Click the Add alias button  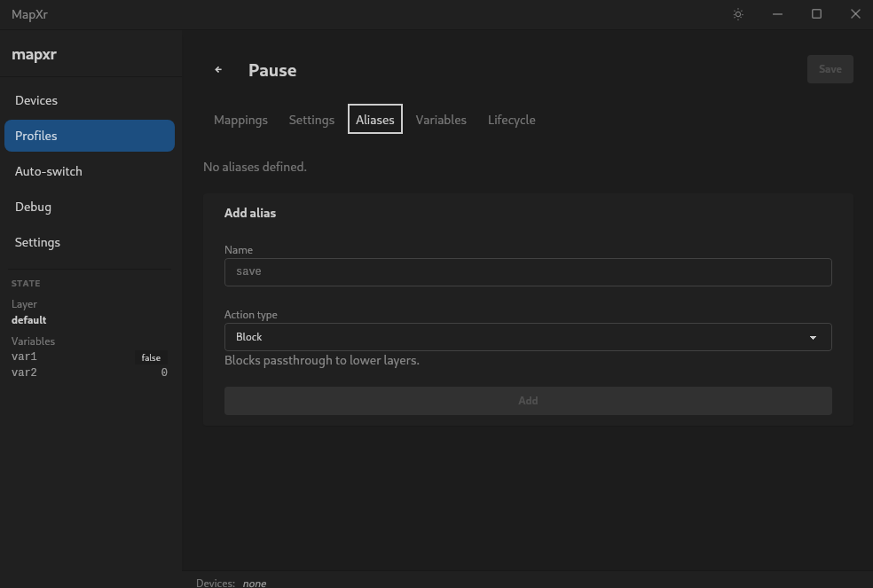[527, 401]
